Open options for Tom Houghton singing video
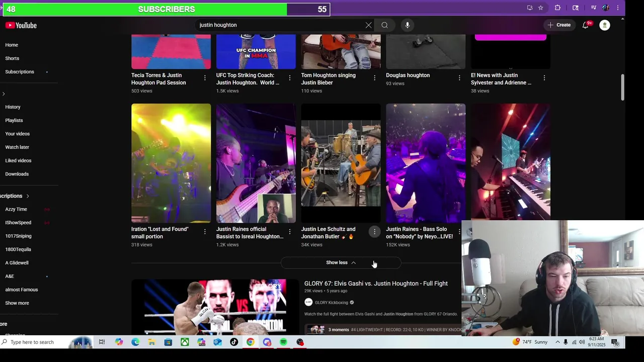Image resolution: width=644 pixels, height=362 pixels. click(x=374, y=78)
